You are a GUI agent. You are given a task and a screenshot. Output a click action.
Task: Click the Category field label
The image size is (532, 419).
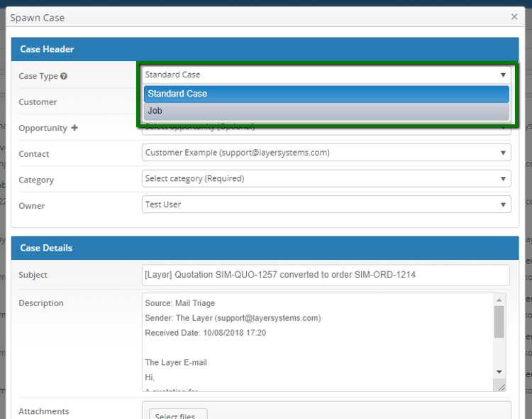pyautogui.click(x=36, y=180)
